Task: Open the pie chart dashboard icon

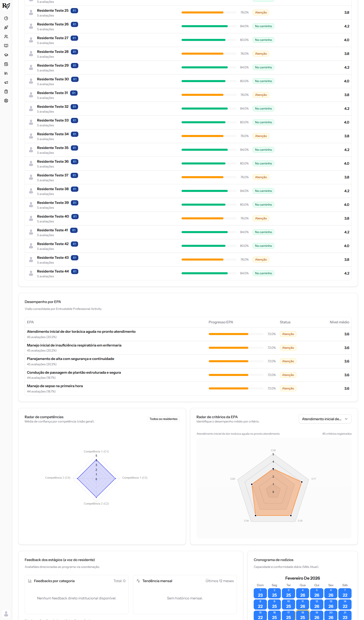Action: [x=6, y=18]
